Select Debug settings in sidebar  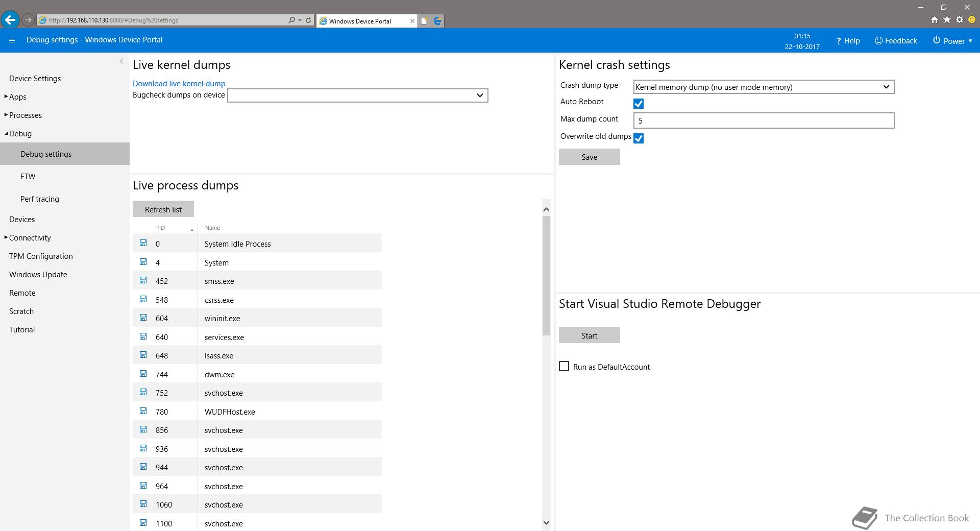click(x=65, y=154)
